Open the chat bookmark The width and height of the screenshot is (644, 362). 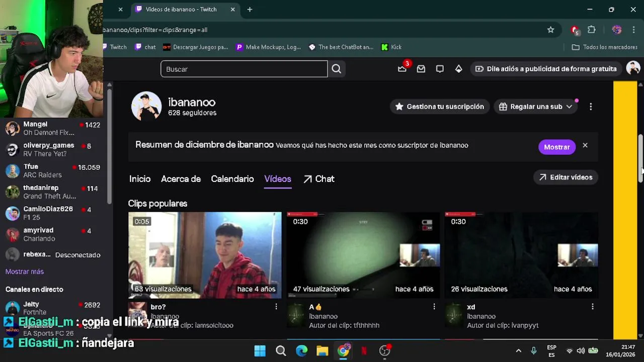pyautogui.click(x=145, y=47)
